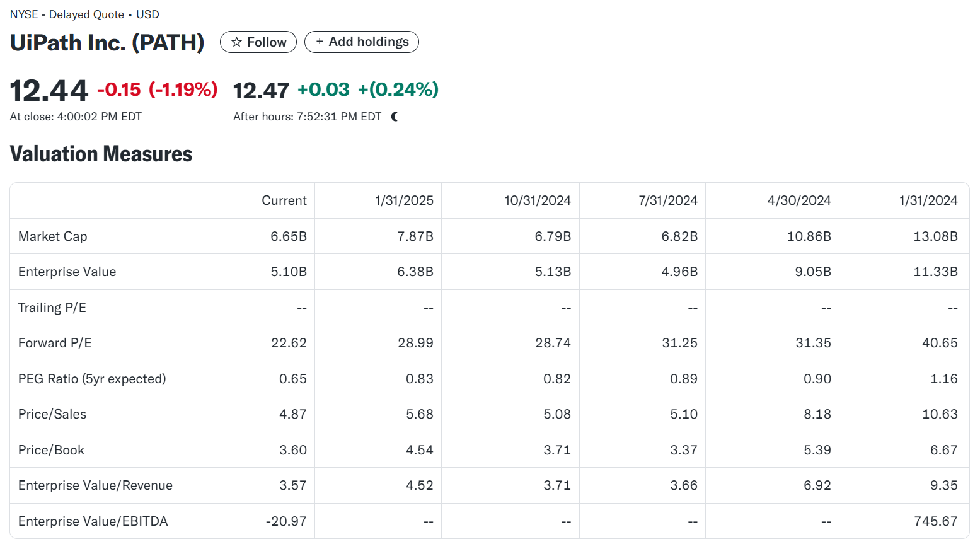Click the closing price 12.44
980x549 pixels.
pyautogui.click(x=49, y=91)
